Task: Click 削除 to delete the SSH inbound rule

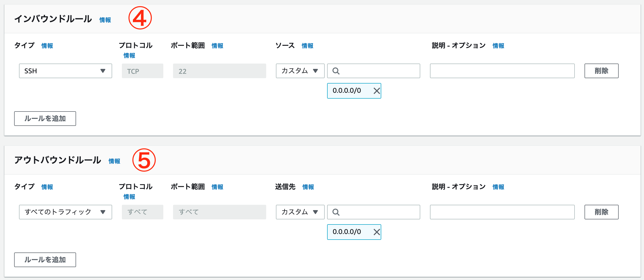Action: click(x=601, y=71)
